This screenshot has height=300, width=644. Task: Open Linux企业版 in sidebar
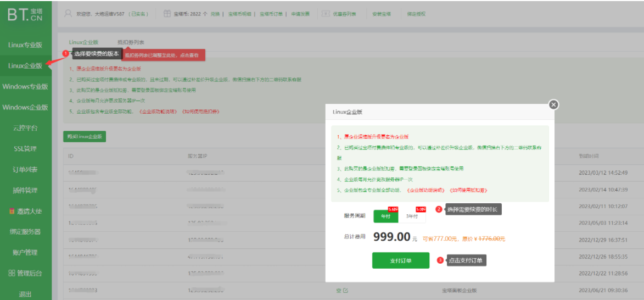click(x=25, y=66)
